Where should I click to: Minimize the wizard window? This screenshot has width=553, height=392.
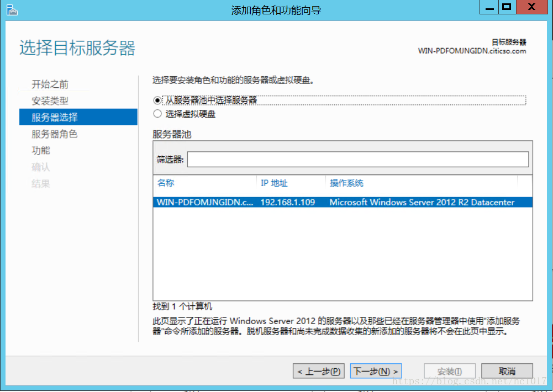point(489,7)
